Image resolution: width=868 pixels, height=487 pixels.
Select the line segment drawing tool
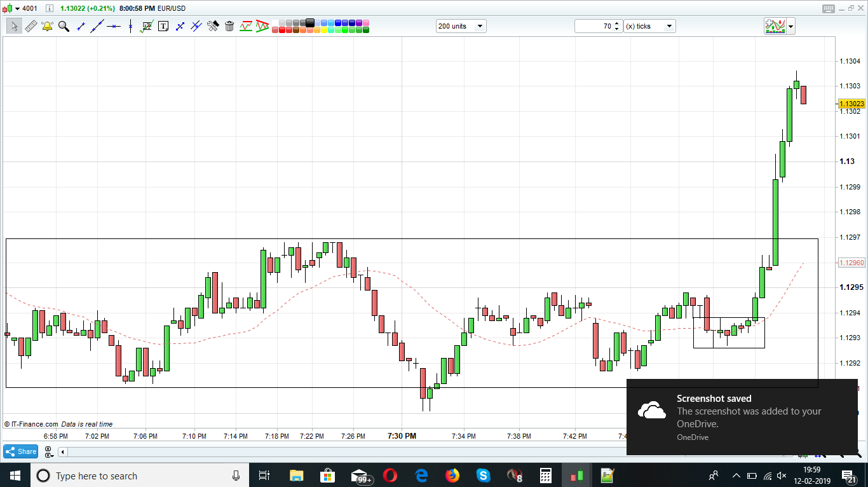81,26
